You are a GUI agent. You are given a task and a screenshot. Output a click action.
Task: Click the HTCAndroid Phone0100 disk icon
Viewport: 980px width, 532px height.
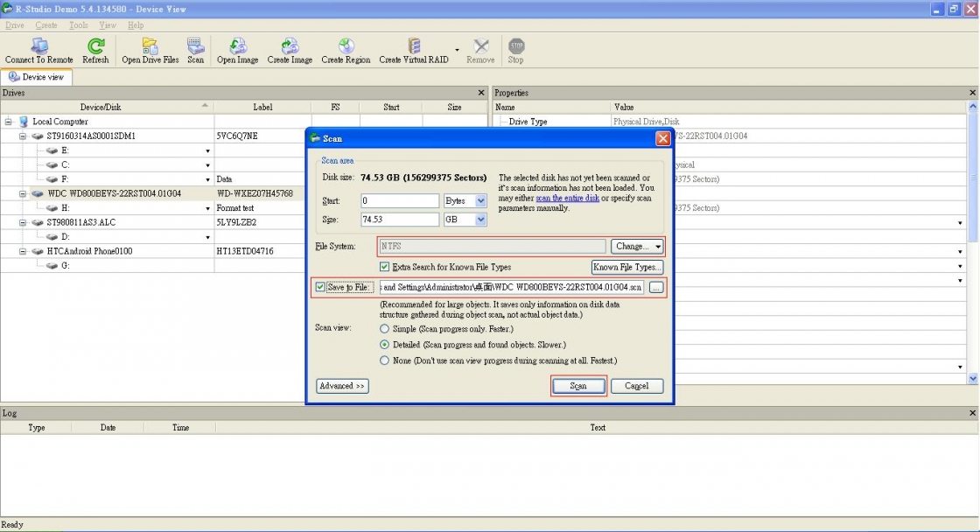coord(38,251)
